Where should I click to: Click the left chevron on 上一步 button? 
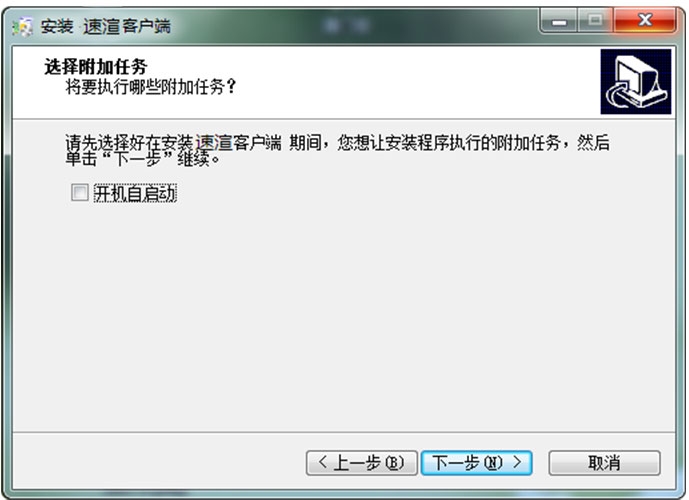[x=323, y=462]
